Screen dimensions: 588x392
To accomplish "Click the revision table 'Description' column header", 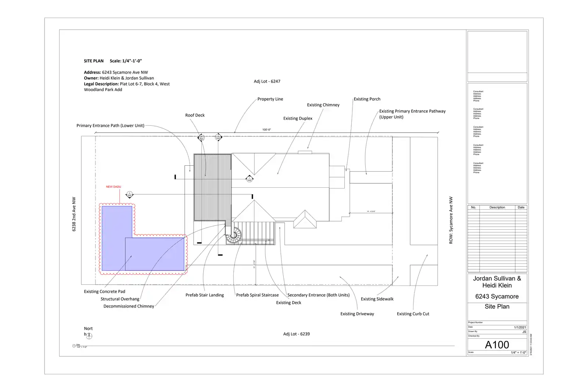I will pos(497,208).
